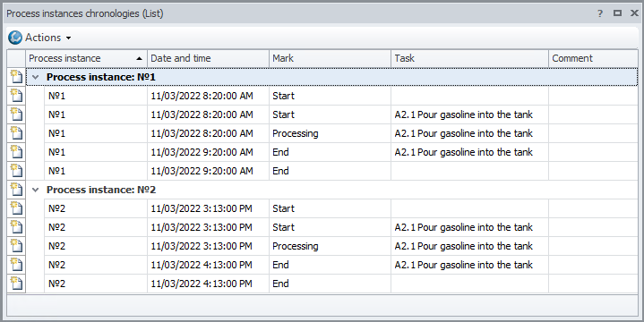
Task: Collapse the Process instance №1 group
Action: [x=36, y=77]
